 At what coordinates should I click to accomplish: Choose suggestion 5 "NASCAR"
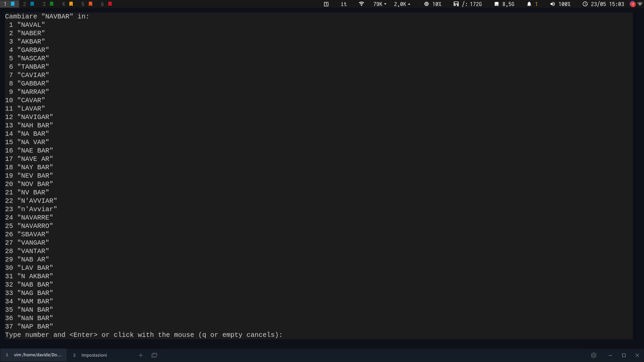29,58
